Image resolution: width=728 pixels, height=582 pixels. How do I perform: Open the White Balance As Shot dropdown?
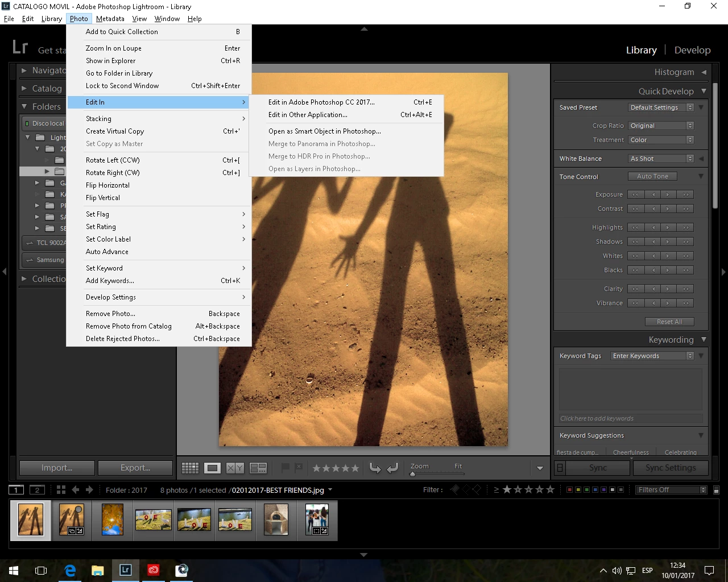point(661,159)
